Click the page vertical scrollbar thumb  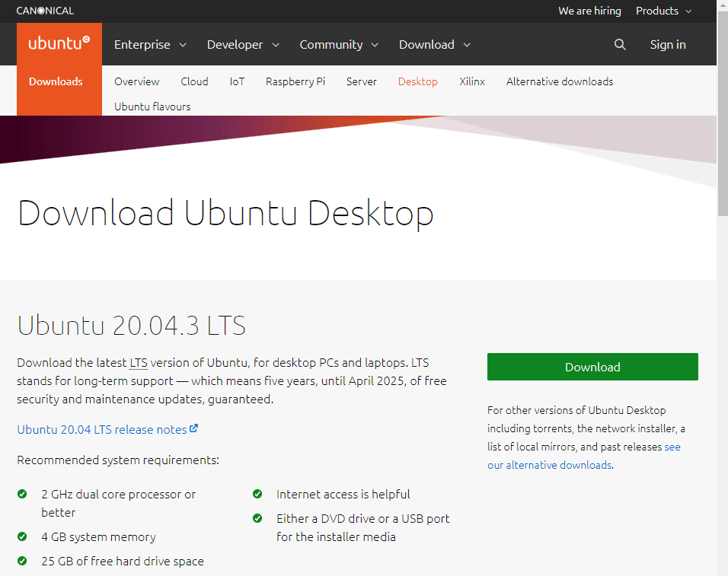pos(723,113)
